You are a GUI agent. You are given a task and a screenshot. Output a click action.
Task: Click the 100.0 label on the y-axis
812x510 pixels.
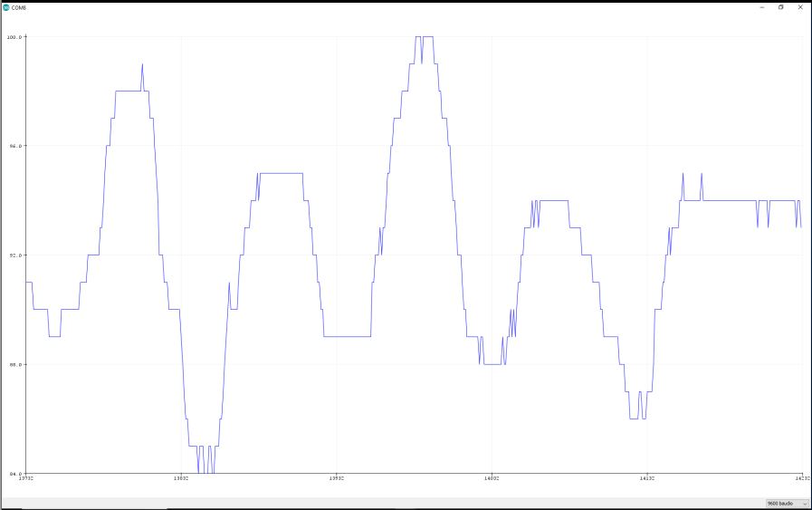[14, 37]
